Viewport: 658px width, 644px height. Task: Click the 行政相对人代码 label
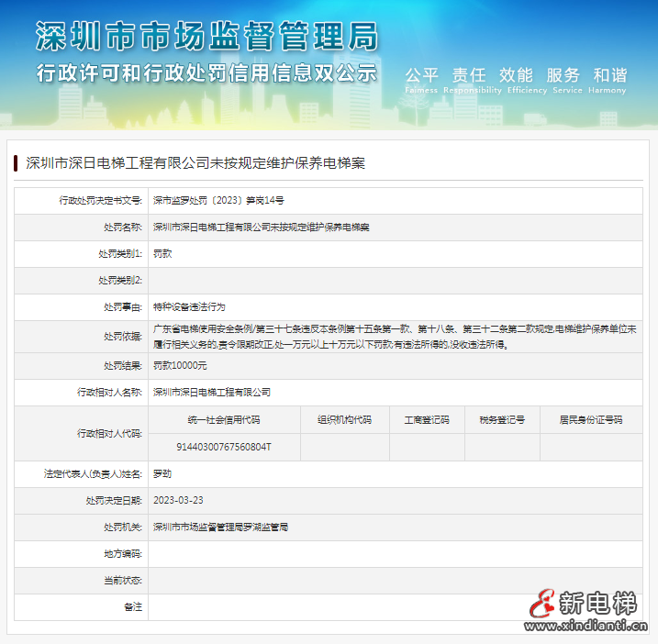109,433
